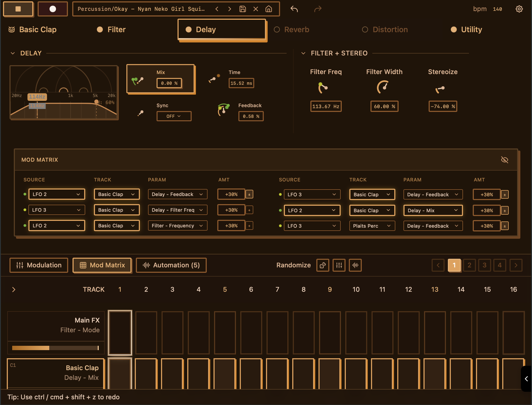Switch to the Utility tab
Image resolution: width=532 pixels, height=405 pixels.
[x=471, y=29]
